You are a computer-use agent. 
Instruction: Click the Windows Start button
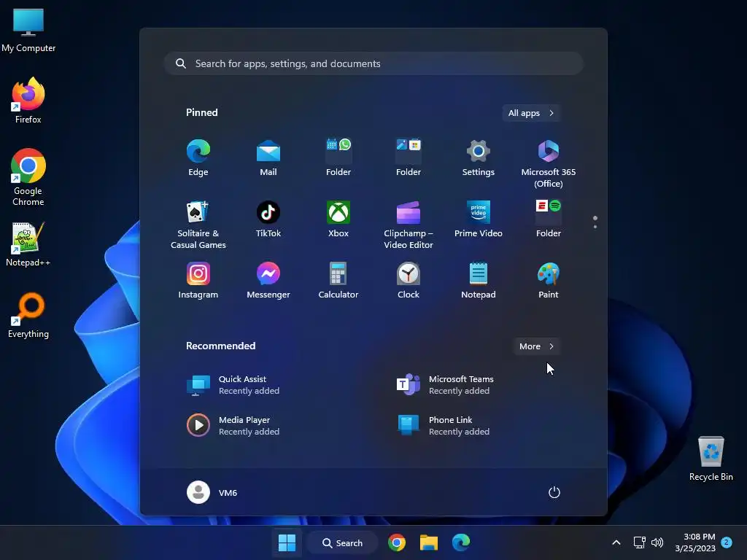click(x=287, y=542)
